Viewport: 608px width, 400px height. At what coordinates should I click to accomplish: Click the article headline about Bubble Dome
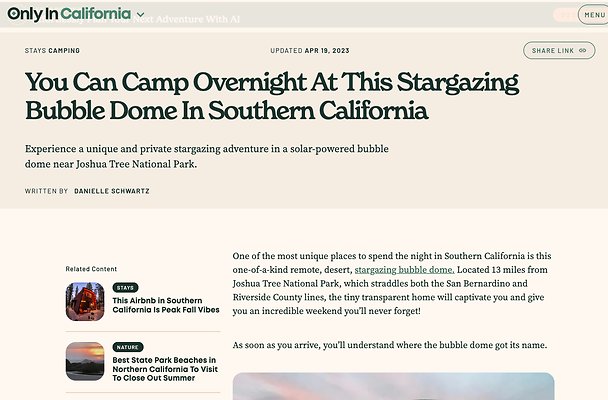click(272, 96)
